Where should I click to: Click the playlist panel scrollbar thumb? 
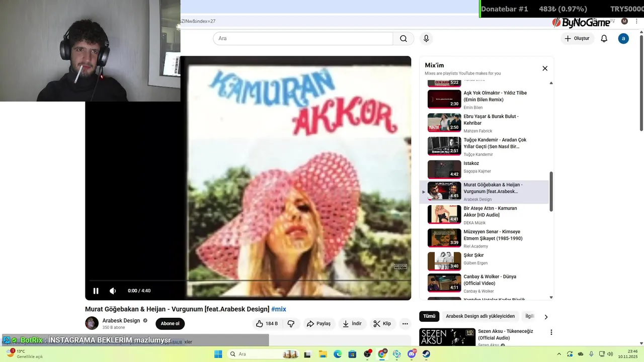pyautogui.click(x=551, y=191)
